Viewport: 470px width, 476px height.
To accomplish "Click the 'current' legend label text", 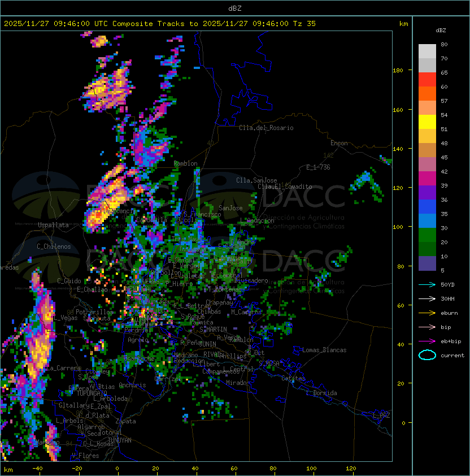I will (x=452, y=355).
